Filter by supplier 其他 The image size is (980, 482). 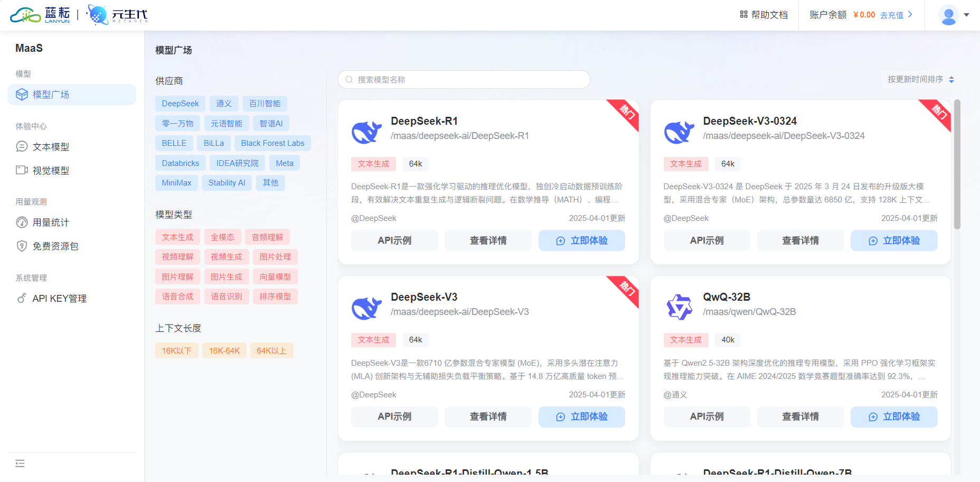pos(270,183)
